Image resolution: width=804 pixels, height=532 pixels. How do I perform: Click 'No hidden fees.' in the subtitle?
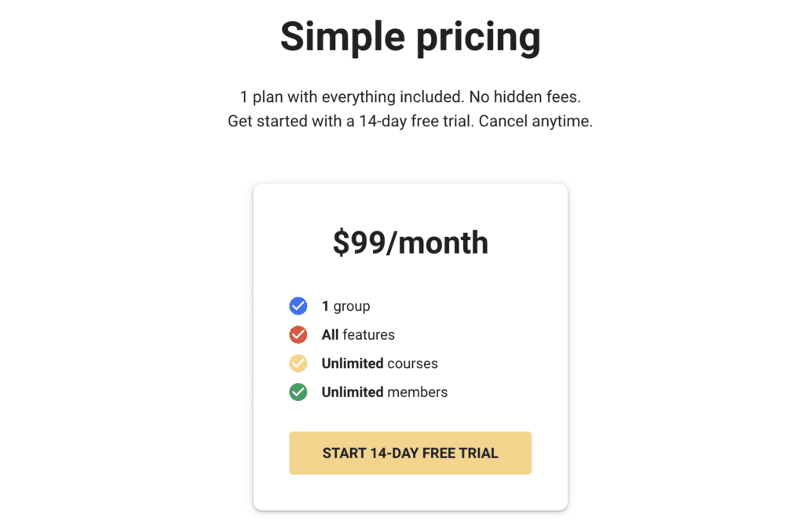click(x=525, y=97)
